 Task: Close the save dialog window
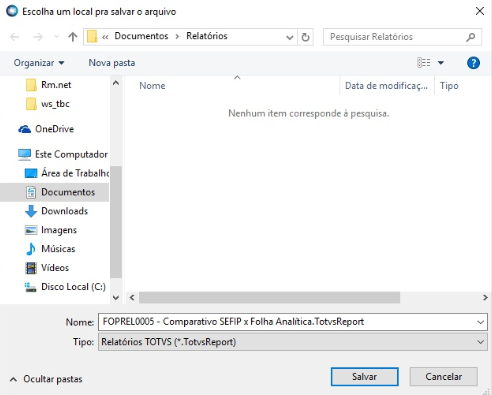[480, 11]
